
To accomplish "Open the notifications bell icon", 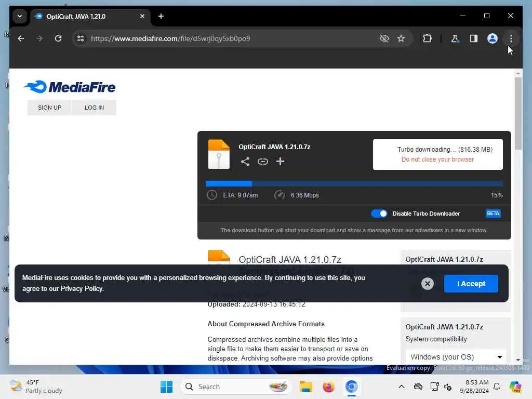I will (x=497, y=387).
